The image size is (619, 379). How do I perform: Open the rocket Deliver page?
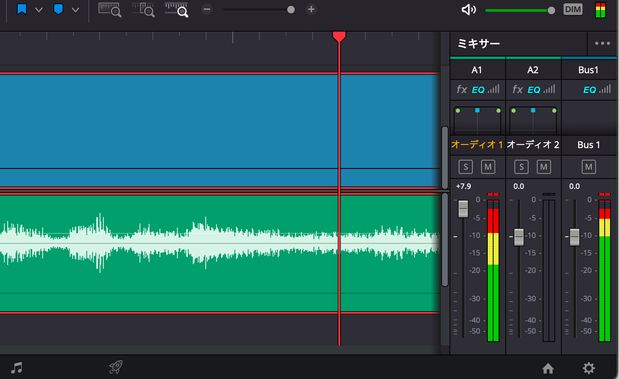tap(116, 367)
